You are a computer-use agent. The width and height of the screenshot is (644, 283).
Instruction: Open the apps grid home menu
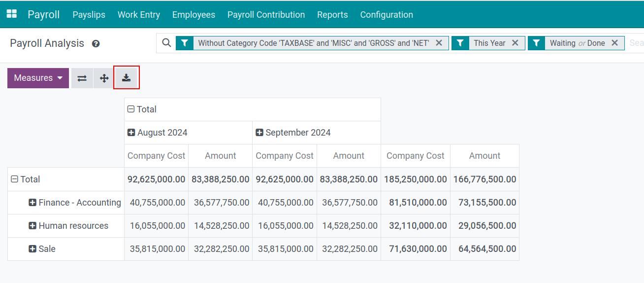[x=11, y=14]
